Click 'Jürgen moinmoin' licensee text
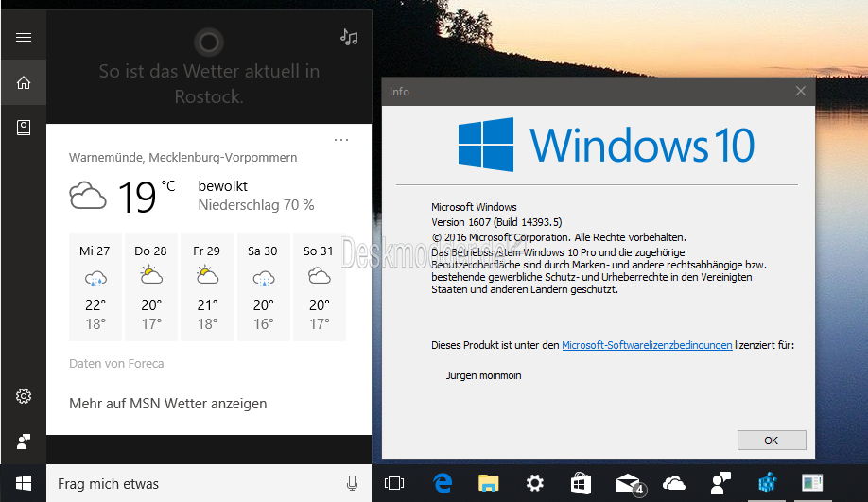Image resolution: width=868 pixels, height=502 pixels. point(484,375)
